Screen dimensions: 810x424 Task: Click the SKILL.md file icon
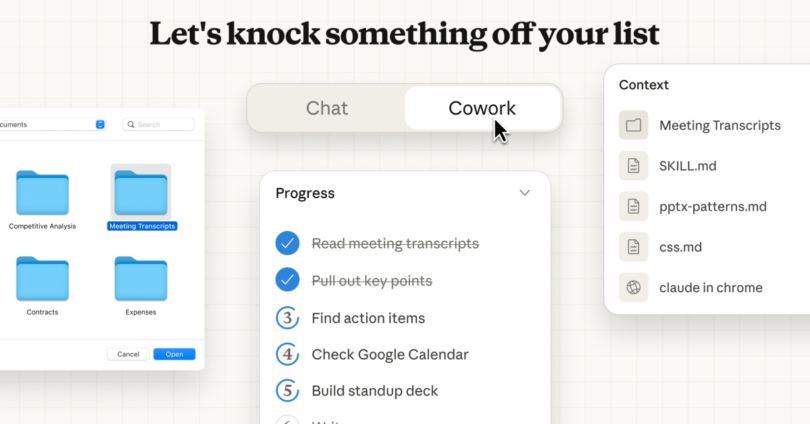[632, 166]
